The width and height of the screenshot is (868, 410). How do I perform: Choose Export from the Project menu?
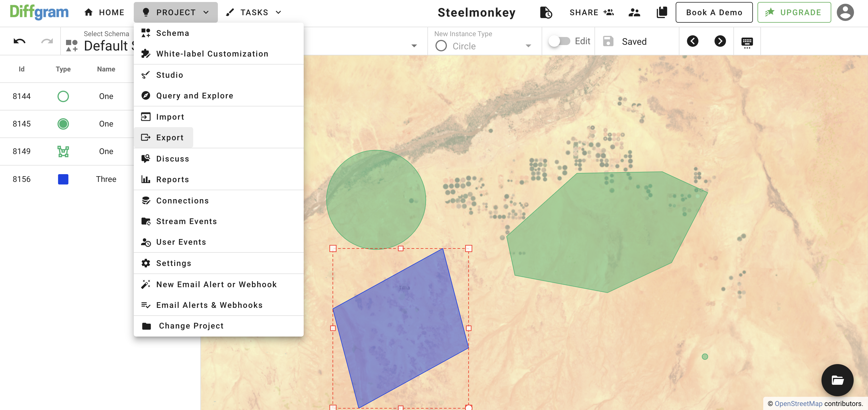[169, 137]
